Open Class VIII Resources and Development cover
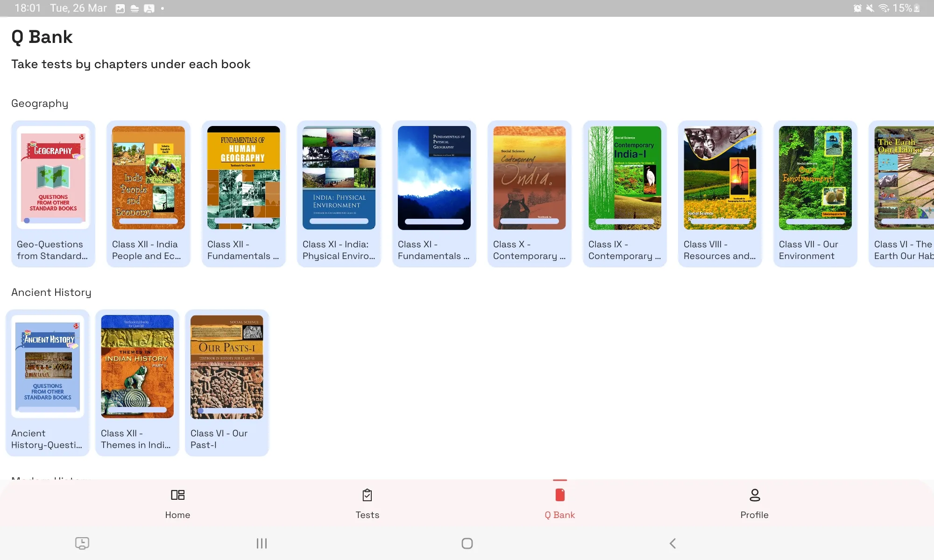 [x=720, y=177]
